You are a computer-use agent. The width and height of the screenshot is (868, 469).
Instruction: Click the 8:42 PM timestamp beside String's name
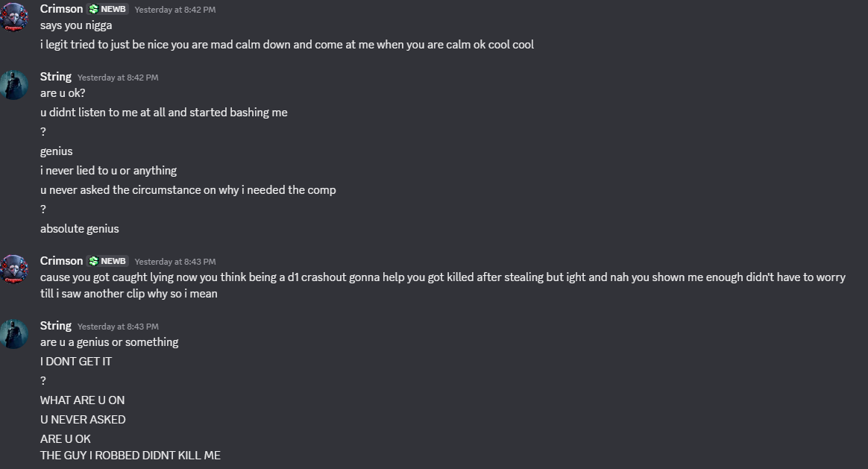[x=118, y=78]
